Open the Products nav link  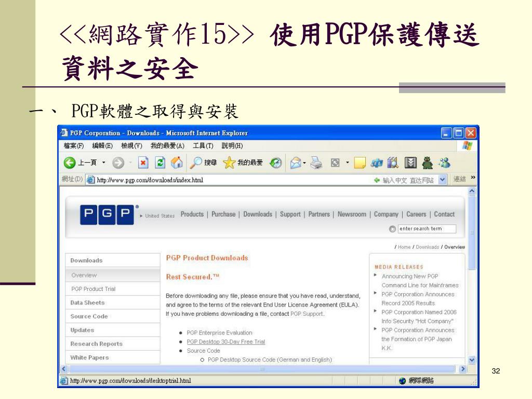pyautogui.click(x=192, y=215)
